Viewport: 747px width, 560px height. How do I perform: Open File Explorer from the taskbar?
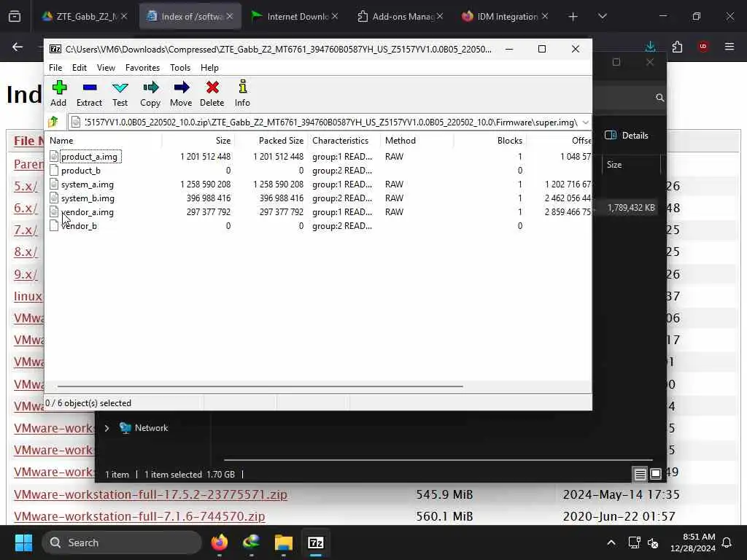(284, 542)
